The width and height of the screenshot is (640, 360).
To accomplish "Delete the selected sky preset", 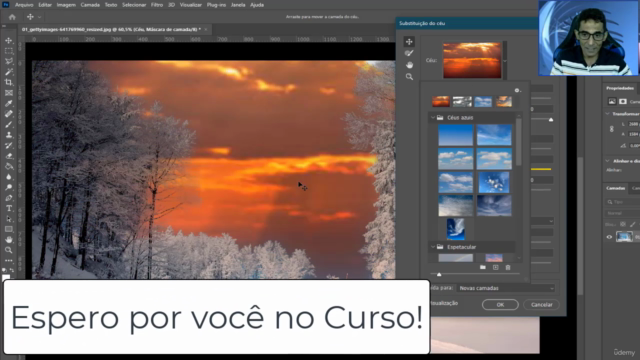I will pos(508,267).
